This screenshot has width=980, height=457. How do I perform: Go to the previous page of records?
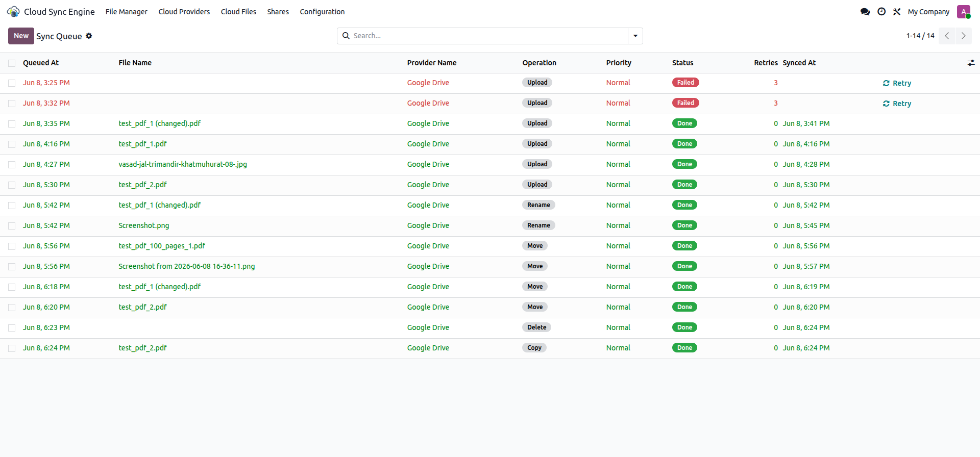[x=947, y=36]
